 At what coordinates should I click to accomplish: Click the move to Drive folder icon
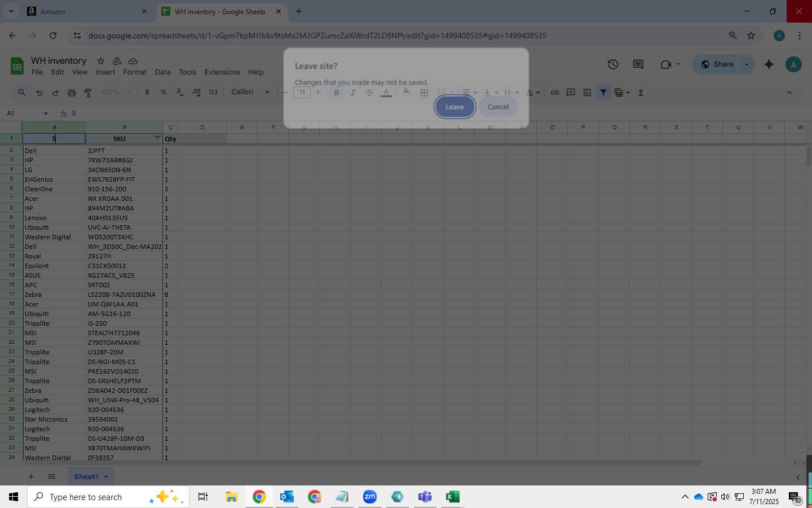click(117, 61)
